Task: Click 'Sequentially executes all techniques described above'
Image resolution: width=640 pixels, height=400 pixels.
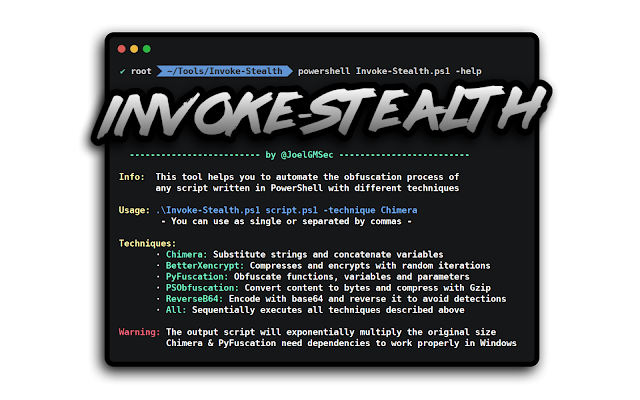Action: pyautogui.click(x=328, y=310)
